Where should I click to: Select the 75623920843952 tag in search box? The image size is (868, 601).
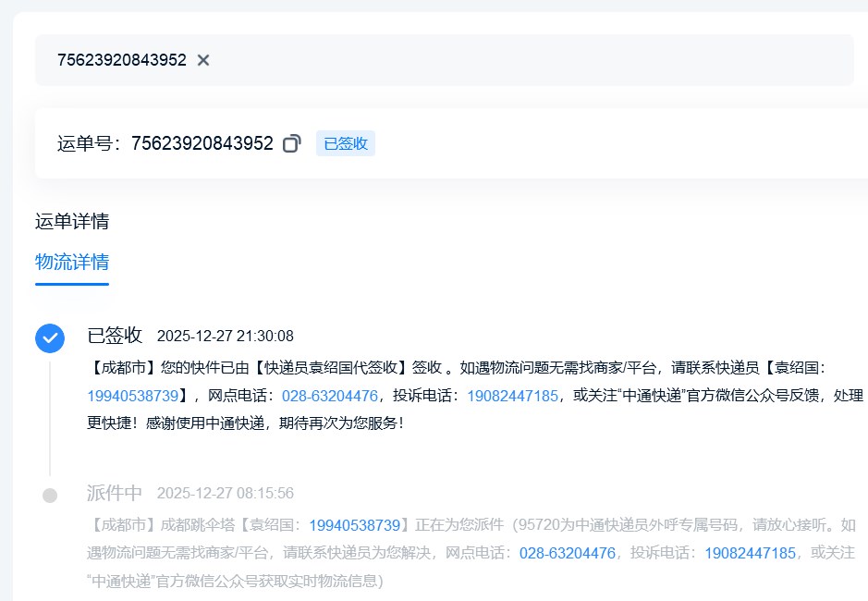click(x=121, y=60)
